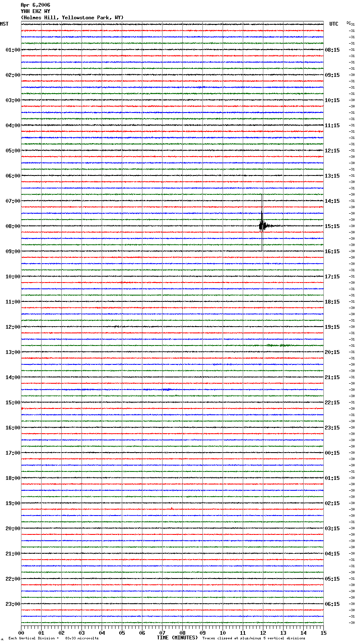This screenshot has width=357, height=644.
Task: Click the UTC time label '02:15'
Action: [x=332, y=503]
